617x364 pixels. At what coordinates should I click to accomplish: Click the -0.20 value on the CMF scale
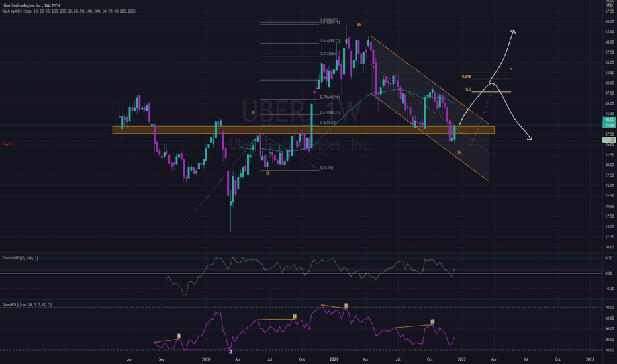point(609,289)
